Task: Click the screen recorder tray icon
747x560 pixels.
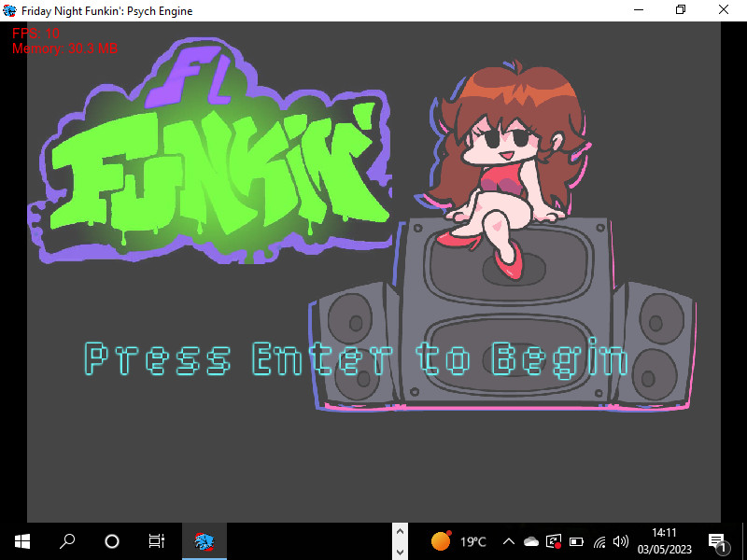Action: pyautogui.click(x=554, y=541)
